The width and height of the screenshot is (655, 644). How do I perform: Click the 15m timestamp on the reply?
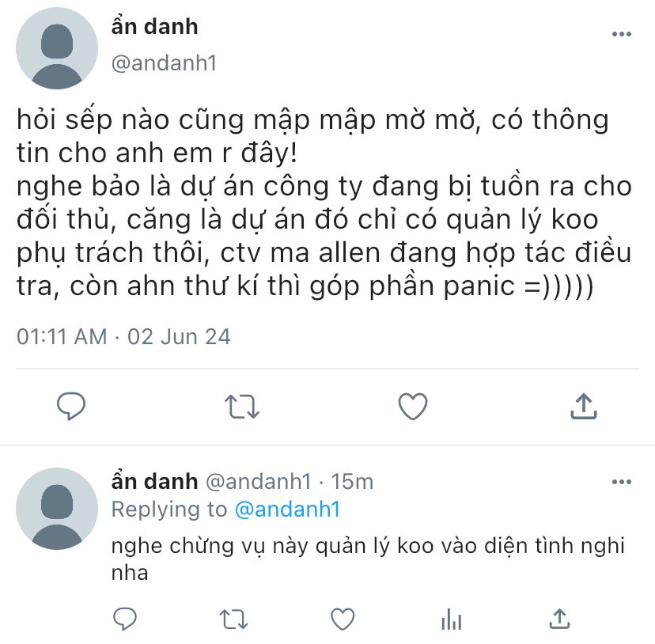pyautogui.click(x=352, y=482)
